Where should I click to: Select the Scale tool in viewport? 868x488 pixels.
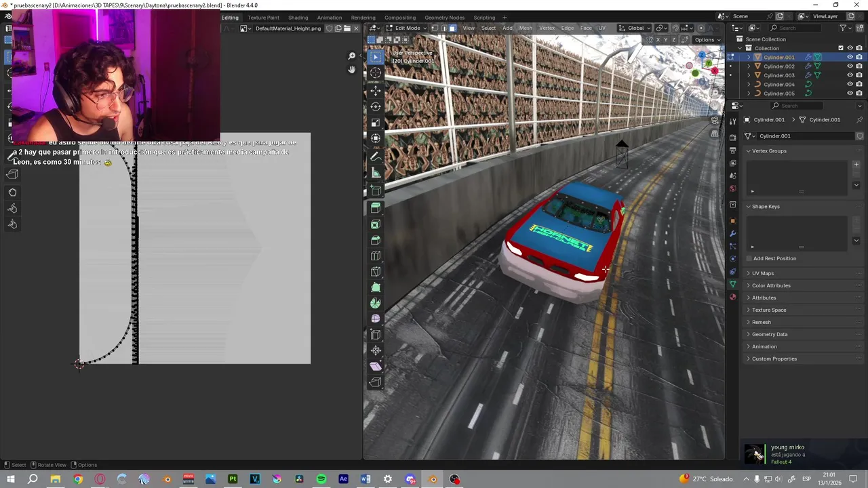(376, 123)
